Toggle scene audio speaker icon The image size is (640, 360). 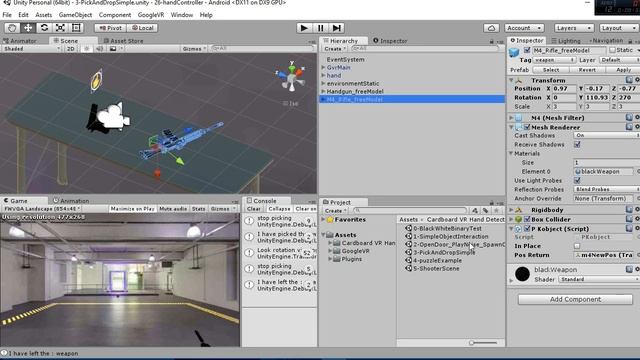(x=99, y=49)
